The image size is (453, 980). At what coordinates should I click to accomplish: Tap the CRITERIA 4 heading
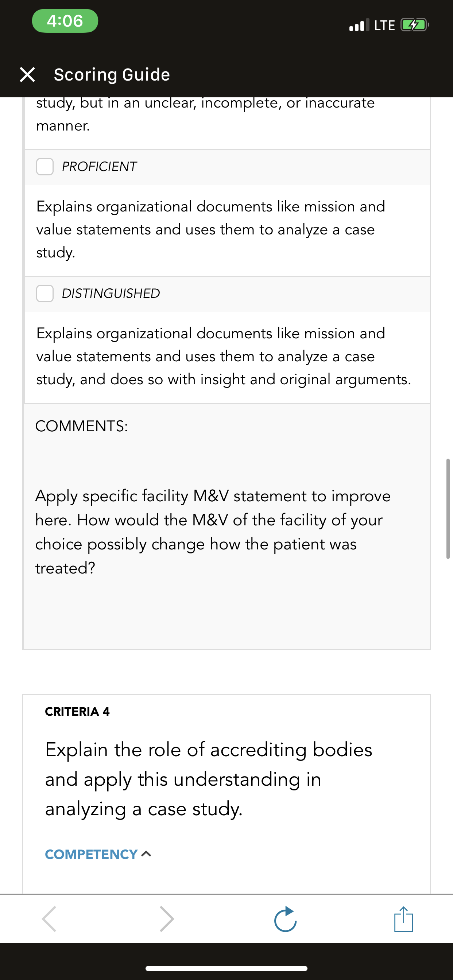pos(77,711)
